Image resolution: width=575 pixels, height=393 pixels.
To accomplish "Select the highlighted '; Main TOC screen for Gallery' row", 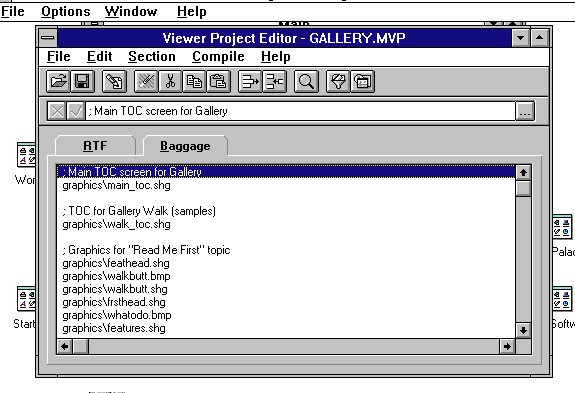I will (x=286, y=172).
